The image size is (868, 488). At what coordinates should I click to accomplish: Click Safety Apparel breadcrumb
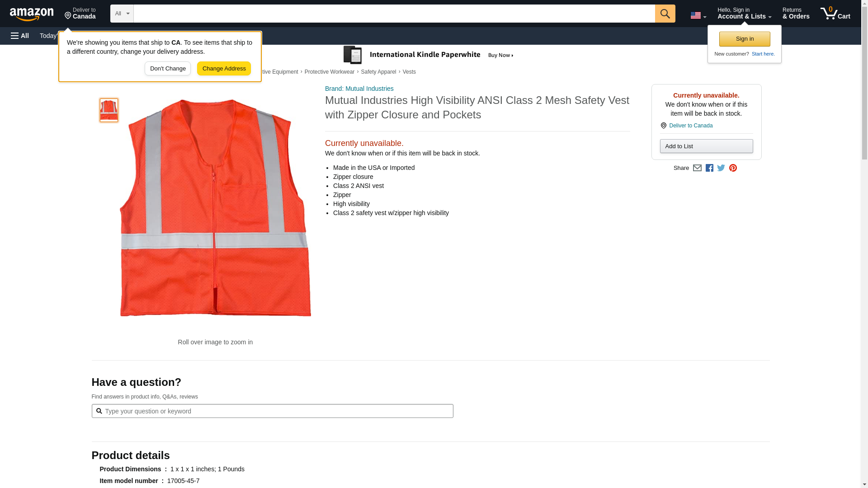coord(378,72)
